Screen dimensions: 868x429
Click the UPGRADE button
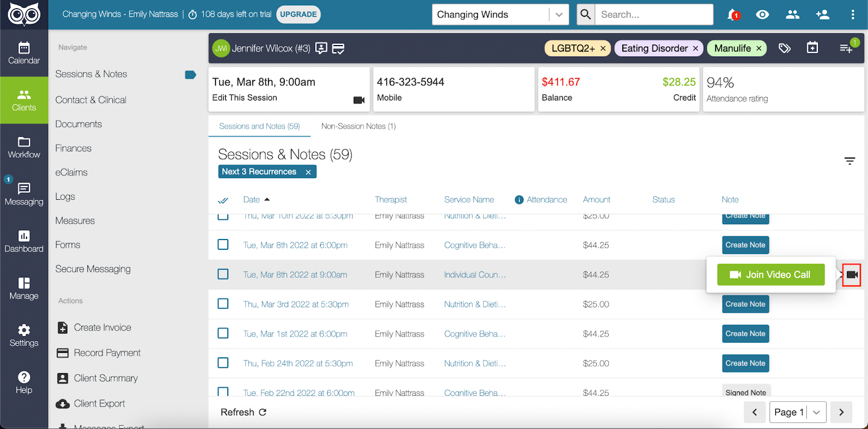click(298, 14)
